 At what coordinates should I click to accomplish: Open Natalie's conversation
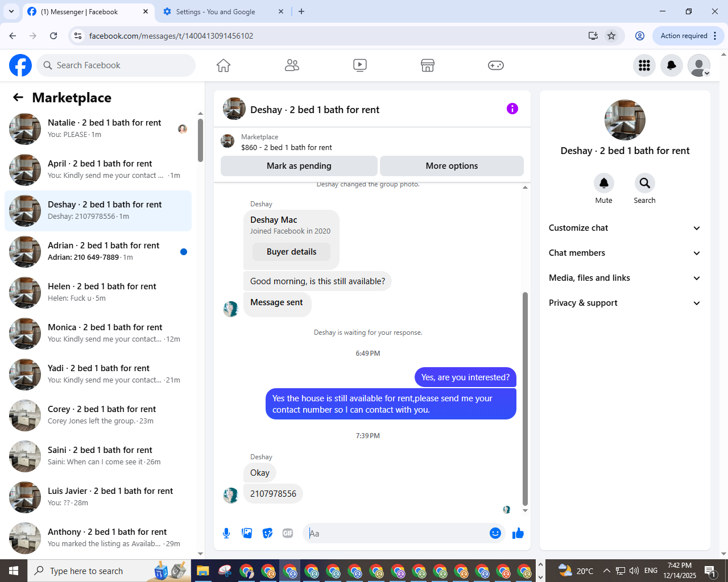[x=98, y=129]
